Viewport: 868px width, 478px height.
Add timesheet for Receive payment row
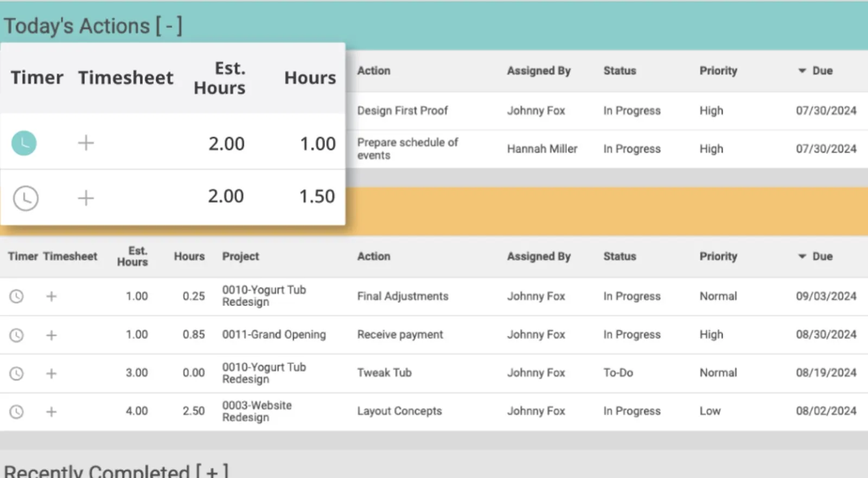[52, 335]
